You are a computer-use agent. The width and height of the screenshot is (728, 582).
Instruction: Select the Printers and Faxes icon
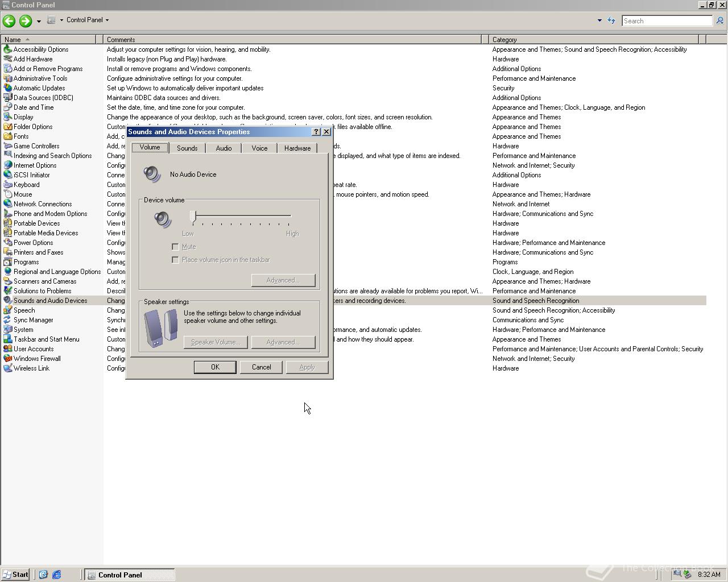click(x=7, y=252)
